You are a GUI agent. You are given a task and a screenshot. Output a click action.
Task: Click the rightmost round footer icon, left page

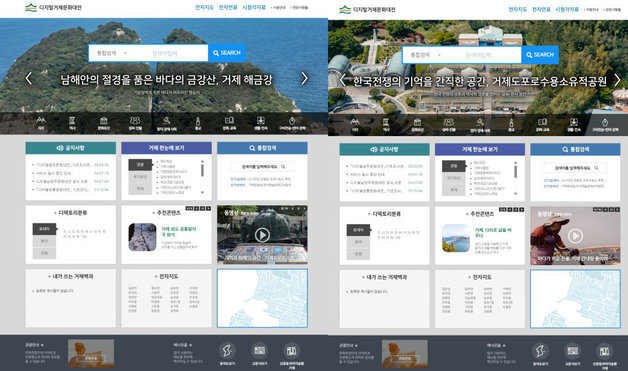pos(292,351)
